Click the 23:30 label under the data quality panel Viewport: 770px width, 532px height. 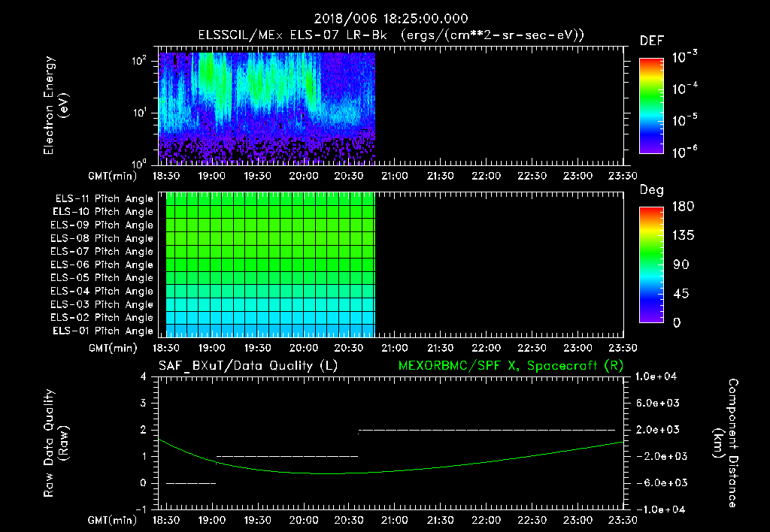(623, 520)
